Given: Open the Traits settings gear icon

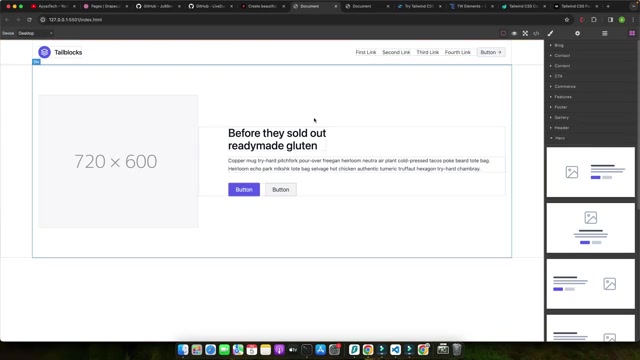Looking at the screenshot, I should tap(578, 33).
